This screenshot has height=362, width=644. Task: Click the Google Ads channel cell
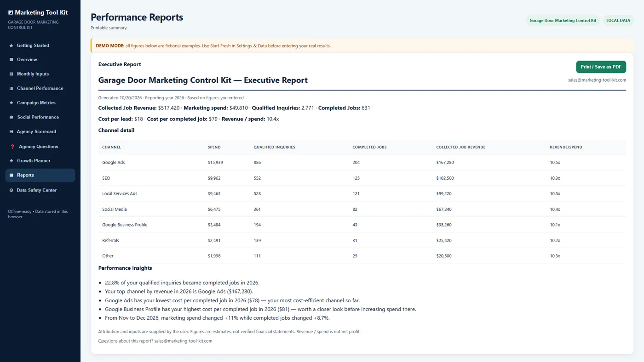[x=114, y=163]
